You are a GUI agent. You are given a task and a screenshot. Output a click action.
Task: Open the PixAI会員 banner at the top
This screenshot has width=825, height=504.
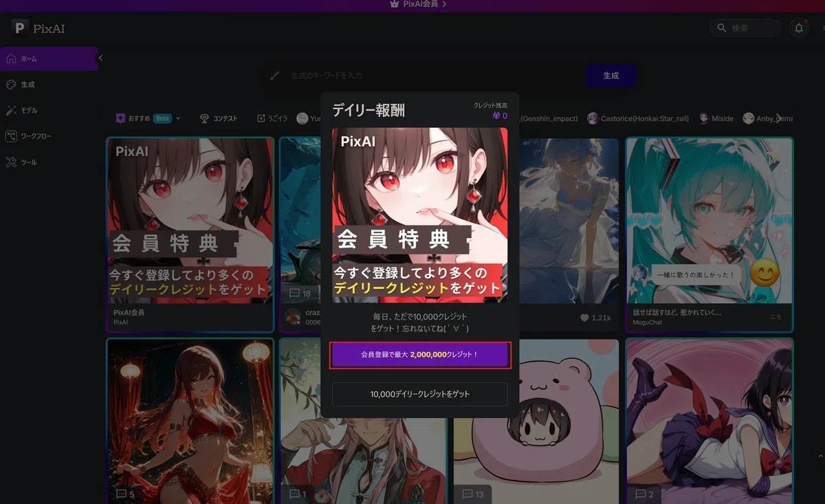(418, 4)
